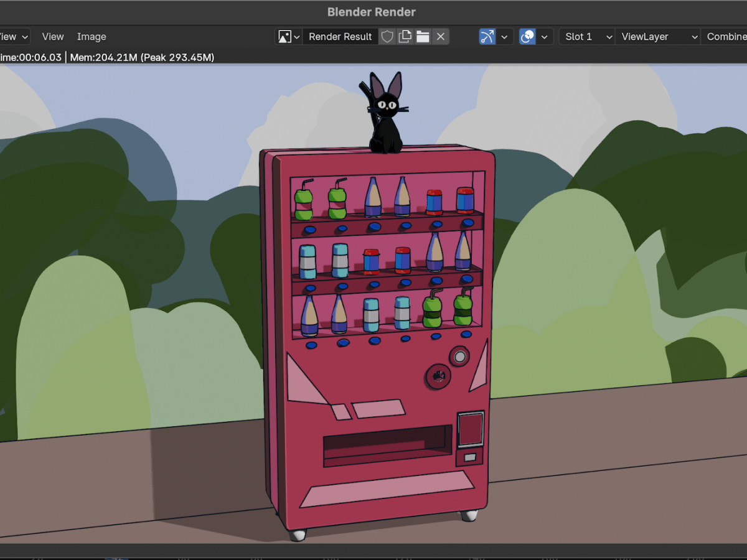This screenshot has height=560, width=747.
Task: Open the ViewLayer selector dropdown
Action: pos(657,37)
